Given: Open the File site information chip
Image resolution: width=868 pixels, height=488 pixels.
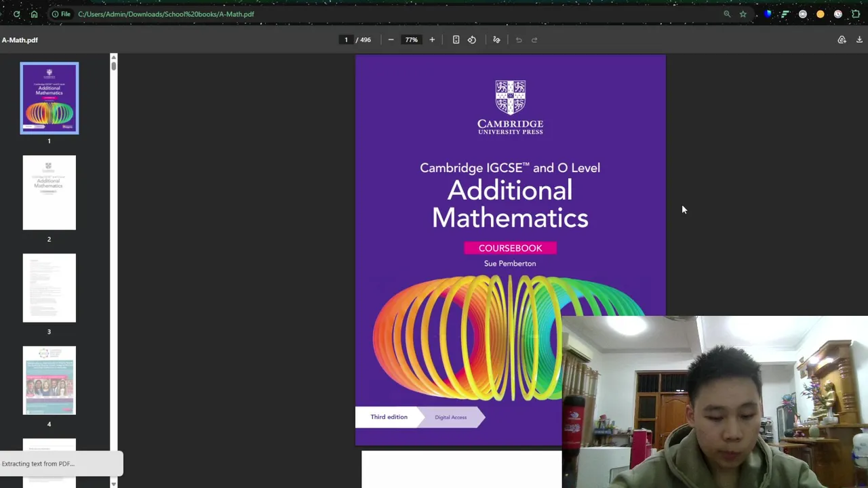Looking at the screenshot, I should coord(61,14).
